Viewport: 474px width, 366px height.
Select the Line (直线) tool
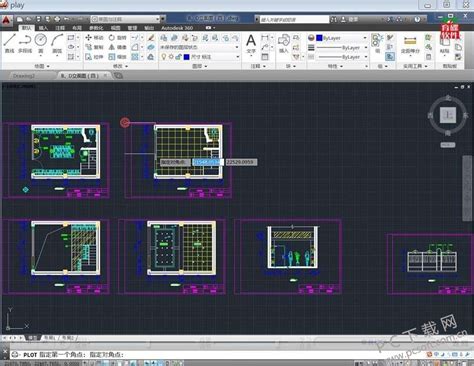coord(10,43)
